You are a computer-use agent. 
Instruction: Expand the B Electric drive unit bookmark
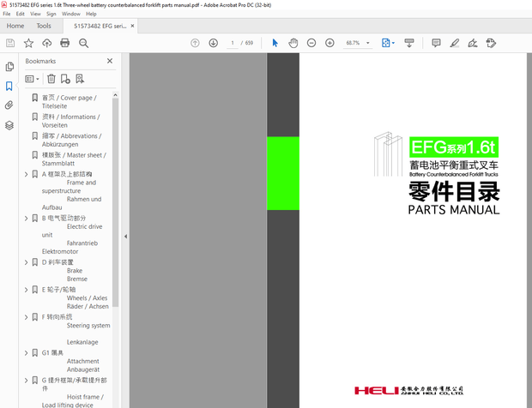[x=26, y=219]
